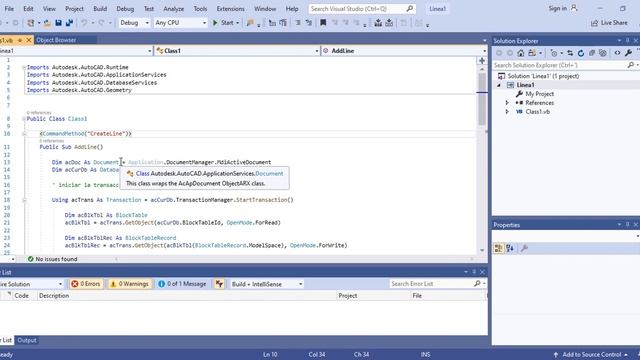Expand the Class1.vb node
The image size is (640, 360).
click(507, 111)
